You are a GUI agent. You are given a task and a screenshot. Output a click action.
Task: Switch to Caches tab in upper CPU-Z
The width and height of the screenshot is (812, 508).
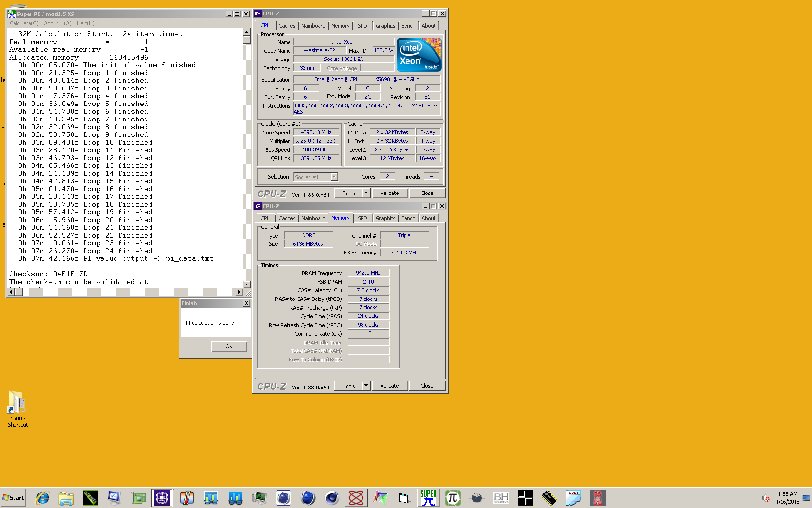point(287,26)
